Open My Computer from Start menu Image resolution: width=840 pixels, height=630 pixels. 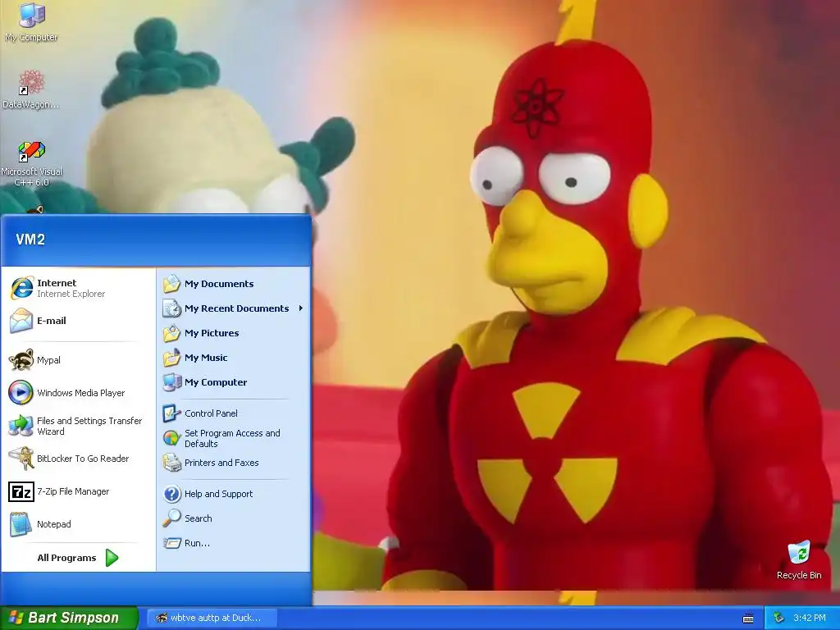point(234,382)
